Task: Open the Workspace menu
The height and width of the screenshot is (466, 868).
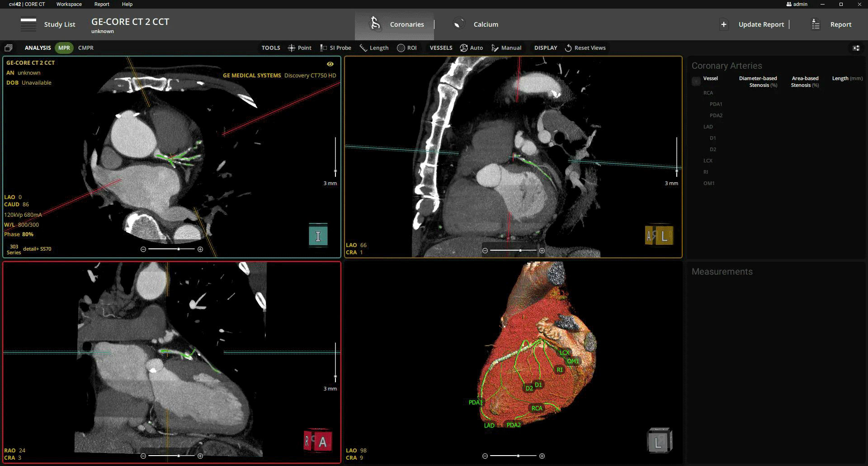Action: pyautogui.click(x=69, y=4)
